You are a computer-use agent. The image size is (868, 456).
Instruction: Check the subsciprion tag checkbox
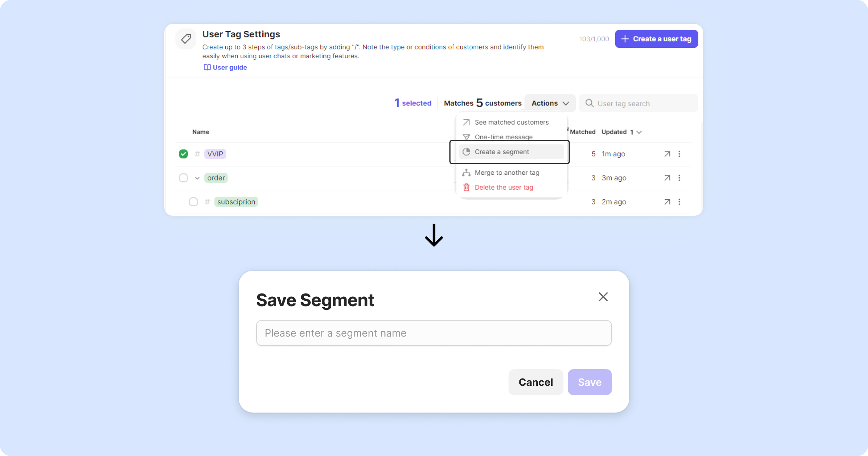pyautogui.click(x=193, y=202)
